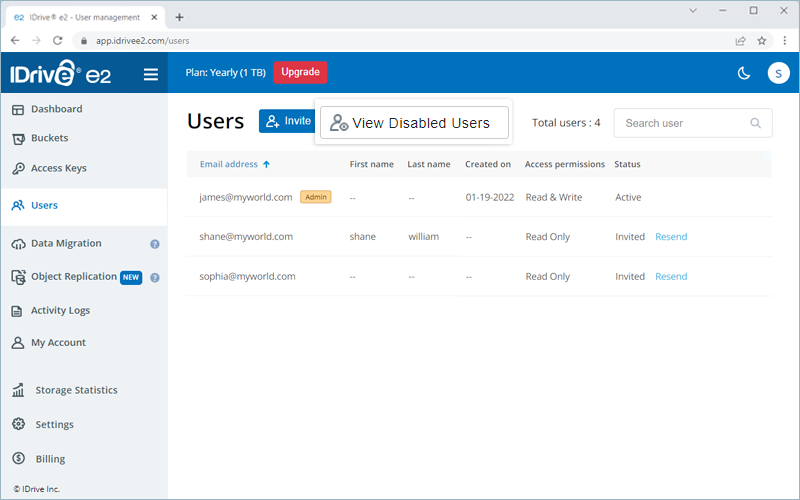Click the Created on column header

tap(488, 164)
